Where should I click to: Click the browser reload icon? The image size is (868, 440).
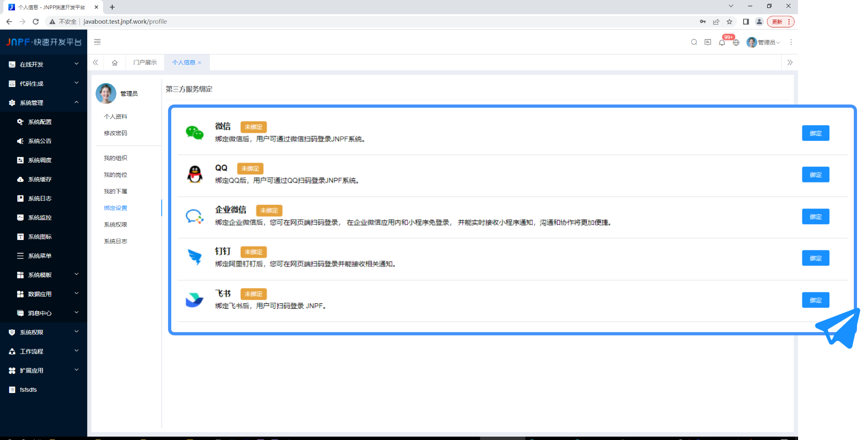pyautogui.click(x=36, y=22)
